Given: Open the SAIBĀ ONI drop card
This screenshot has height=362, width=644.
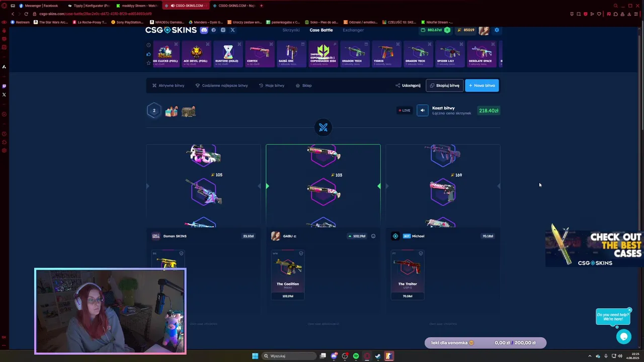Looking at the screenshot, I should click(291, 54).
